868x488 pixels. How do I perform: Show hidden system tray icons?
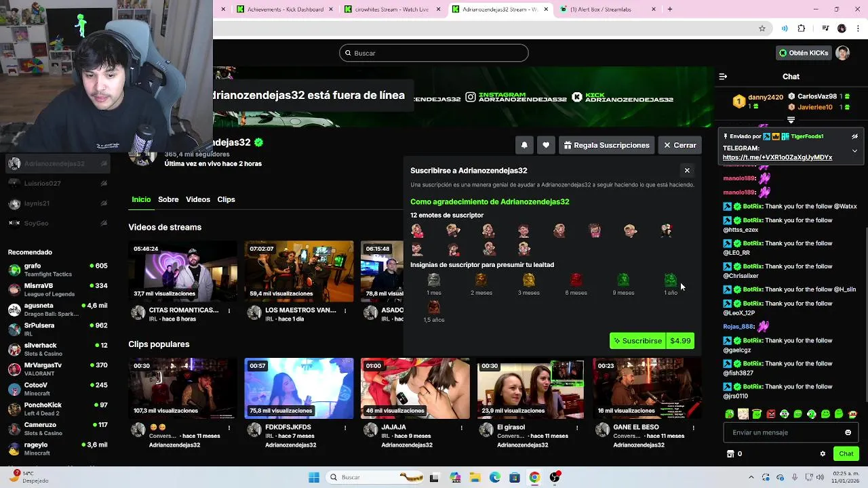click(751, 477)
